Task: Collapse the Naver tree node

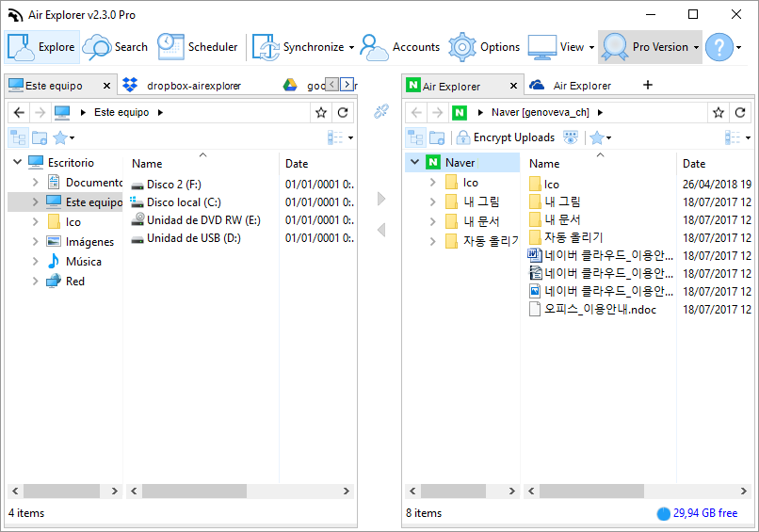Action: (415, 162)
